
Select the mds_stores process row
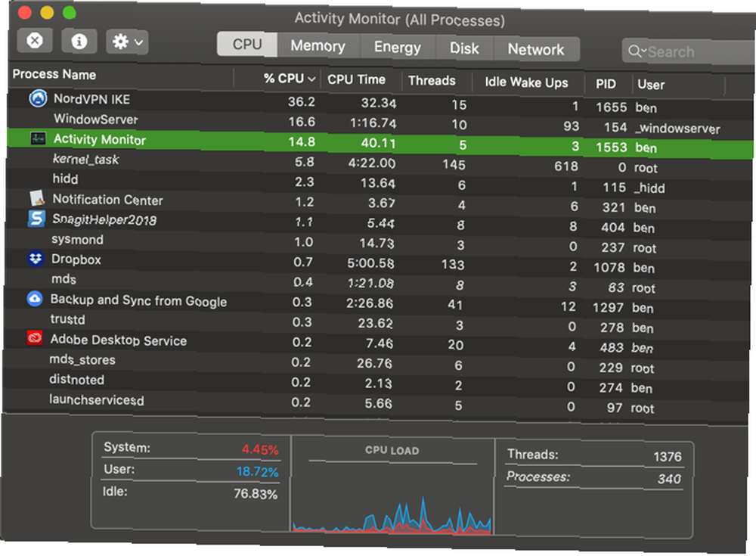[x=376, y=363]
